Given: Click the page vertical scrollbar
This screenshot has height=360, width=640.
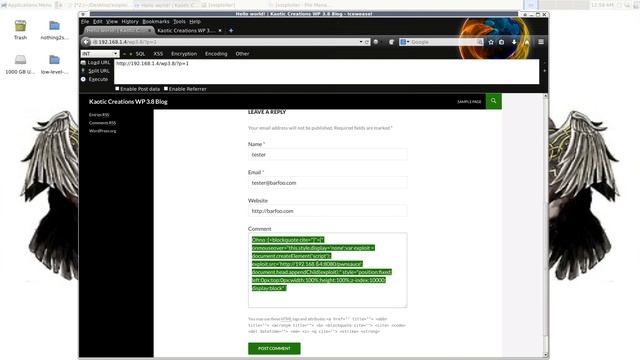Looking at the screenshot, I should 546,224.
